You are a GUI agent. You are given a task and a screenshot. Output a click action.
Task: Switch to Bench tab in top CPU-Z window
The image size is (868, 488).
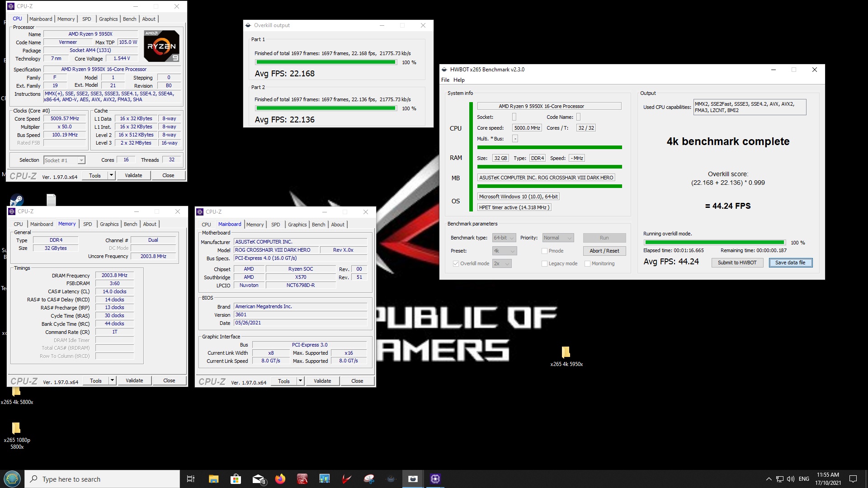coord(129,19)
